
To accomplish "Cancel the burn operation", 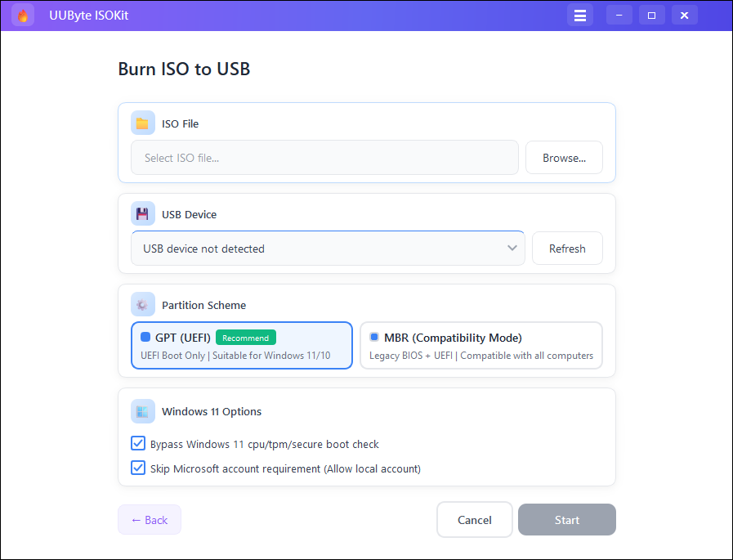I will point(475,520).
